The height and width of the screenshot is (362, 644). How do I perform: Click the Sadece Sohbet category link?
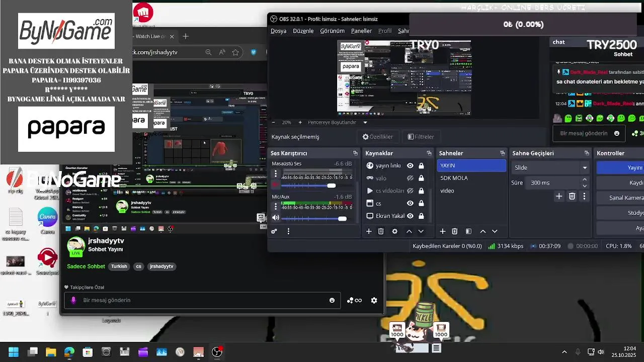click(x=86, y=266)
